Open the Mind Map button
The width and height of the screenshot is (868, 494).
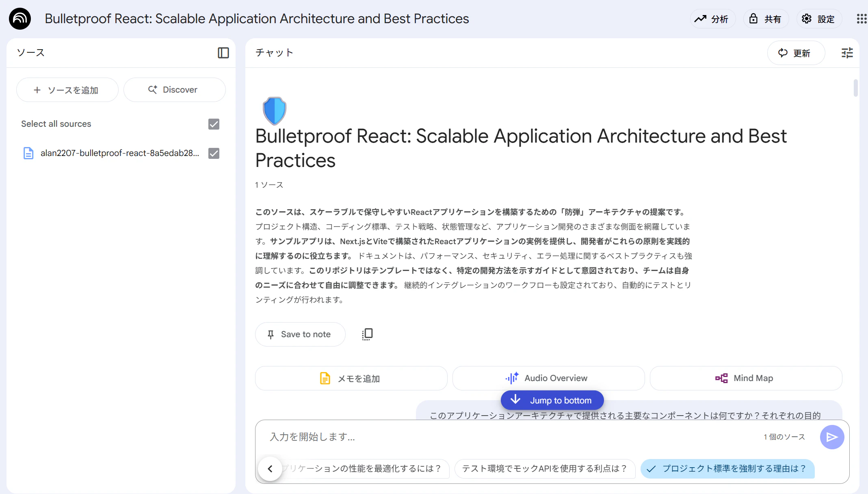coord(746,378)
